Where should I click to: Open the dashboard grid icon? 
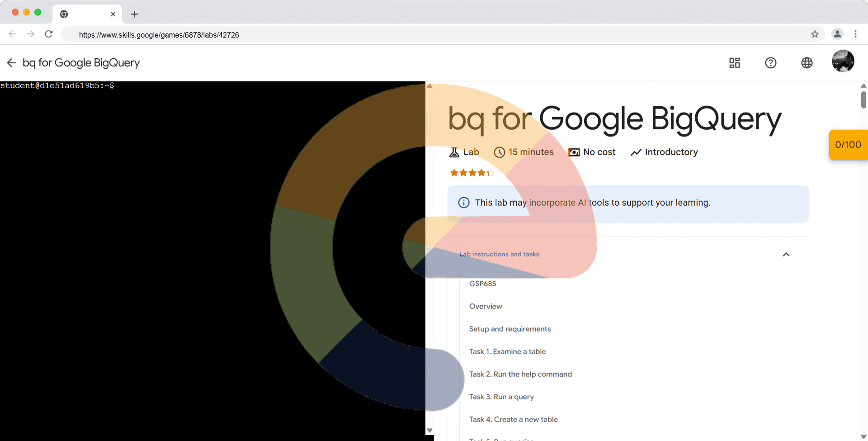tap(734, 63)
